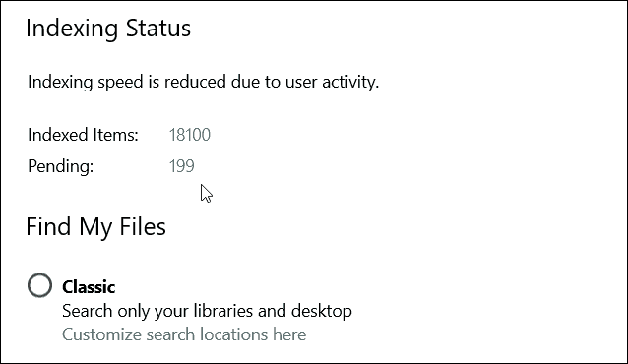Image resolution: width=628 pixels, height=364 pixels.
Task: Click the word Files in Find My Files
Action: [x=143, y=226]
